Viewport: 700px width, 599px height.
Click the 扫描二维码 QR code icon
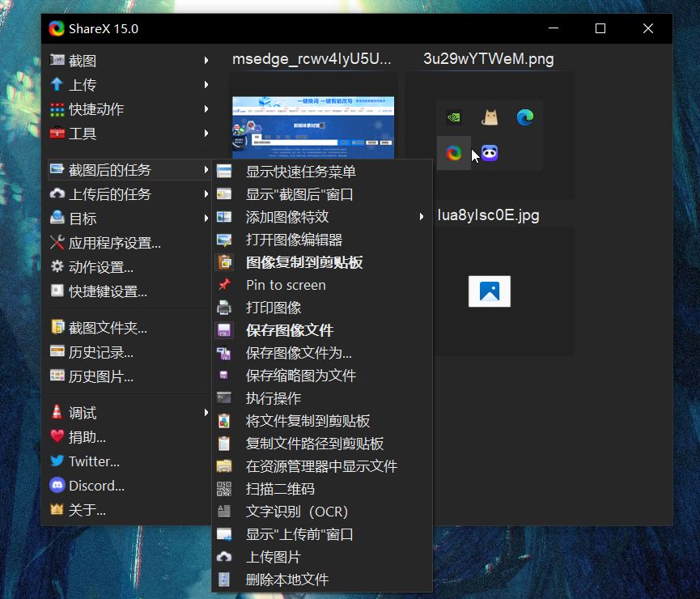pos(224,489)
